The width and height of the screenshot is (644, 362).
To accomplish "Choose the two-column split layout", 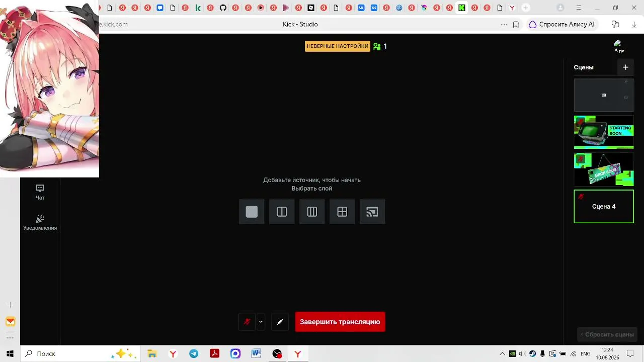I will [282, 212].
